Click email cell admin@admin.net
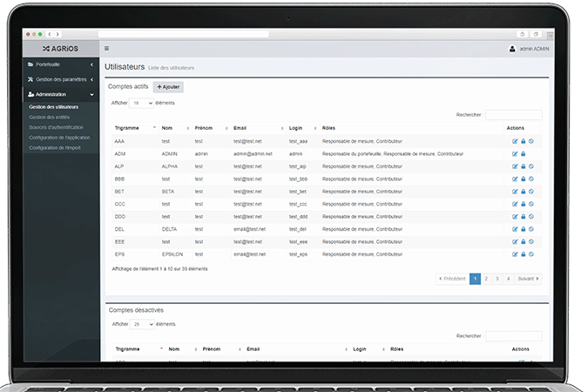588x392 pixels. (x=253, y=154)
